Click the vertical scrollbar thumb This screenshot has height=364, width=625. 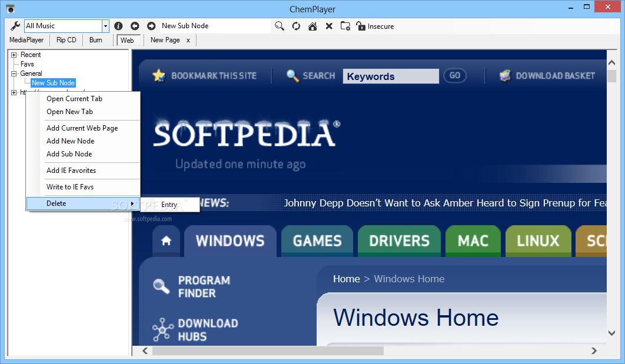click(x=612, y=76)
